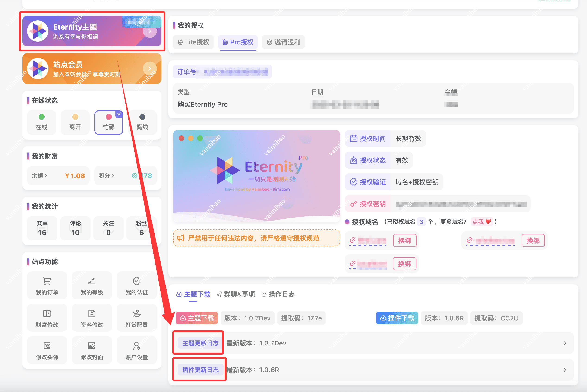The height and width of the screenshot is (392, 587).
Task: Open the 群聊&事项 tab
Action: click(236, 294)
